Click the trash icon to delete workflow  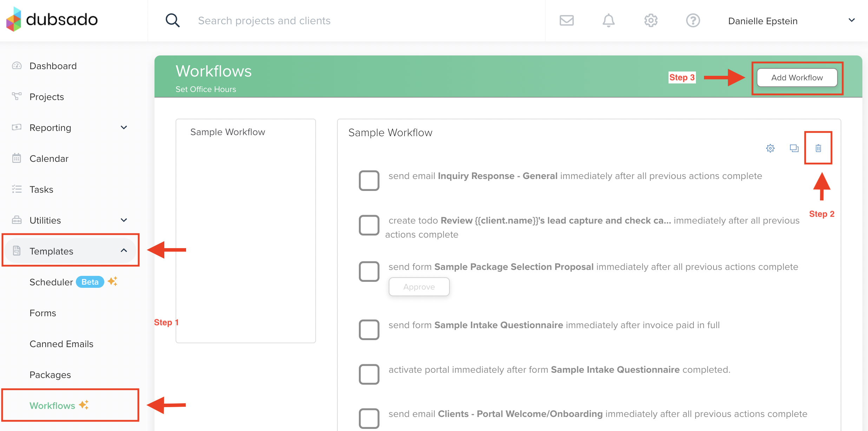818,148
